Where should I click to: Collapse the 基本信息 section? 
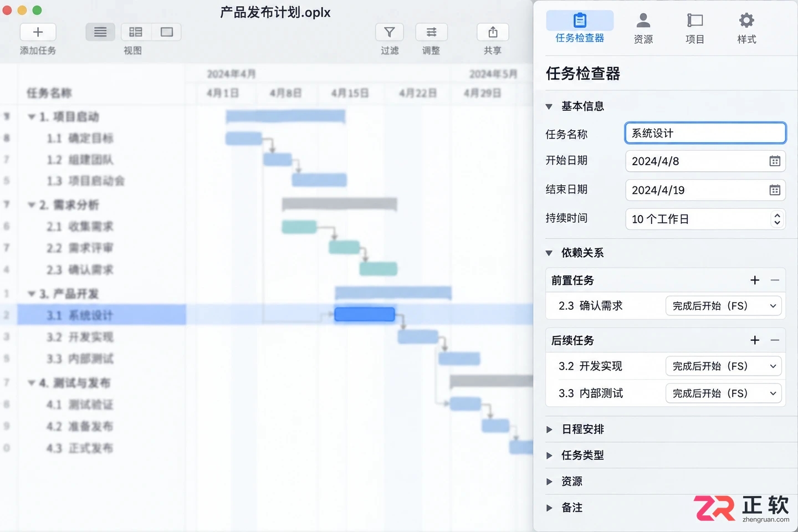[x=549, y=106]
